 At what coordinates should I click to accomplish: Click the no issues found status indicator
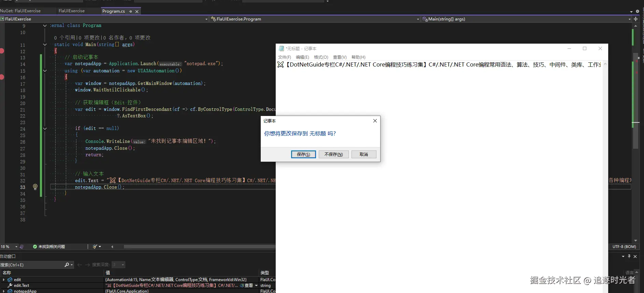49,247
